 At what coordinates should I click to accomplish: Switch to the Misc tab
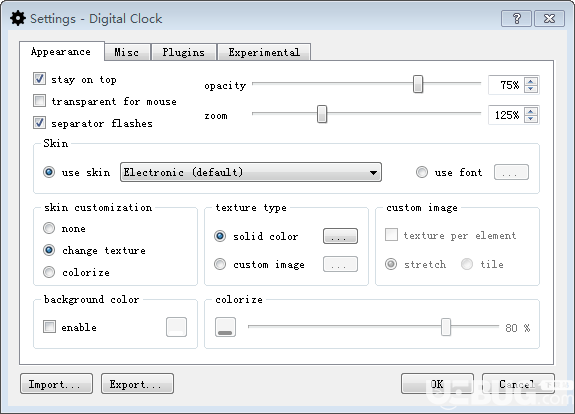tap(127, 52)
